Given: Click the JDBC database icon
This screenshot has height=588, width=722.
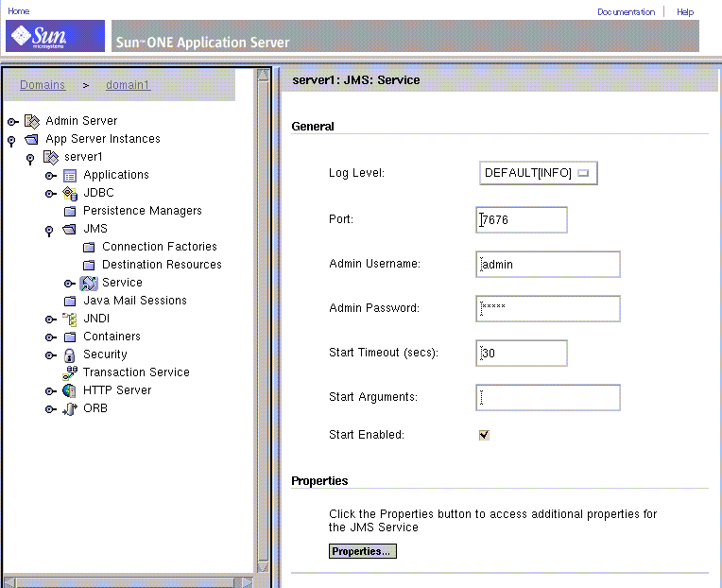Looking at the screenshot, I should tap(70, 194).
